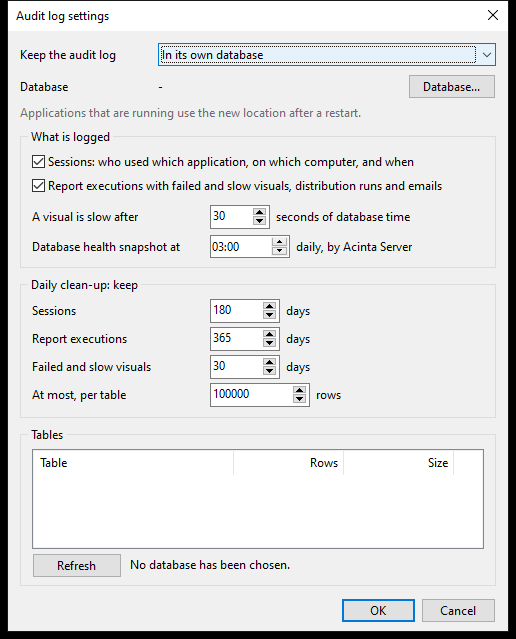Close the Audit log settings dialog
The width and height of the screenshot is (516, 639).
(493, 15)
